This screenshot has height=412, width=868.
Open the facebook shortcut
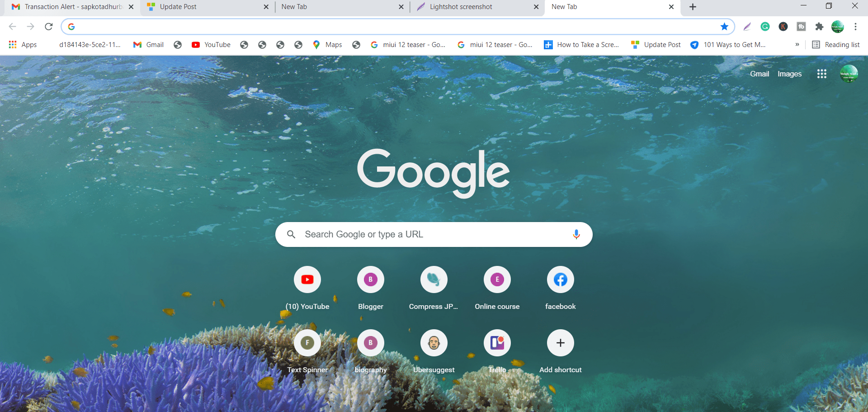pyautogui.click(x=561, y=288)
